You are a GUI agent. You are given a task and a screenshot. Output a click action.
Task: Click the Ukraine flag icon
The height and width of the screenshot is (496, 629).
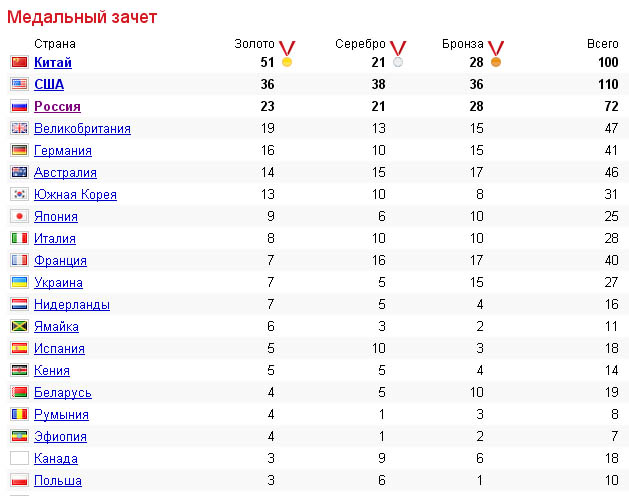(19, 282)
